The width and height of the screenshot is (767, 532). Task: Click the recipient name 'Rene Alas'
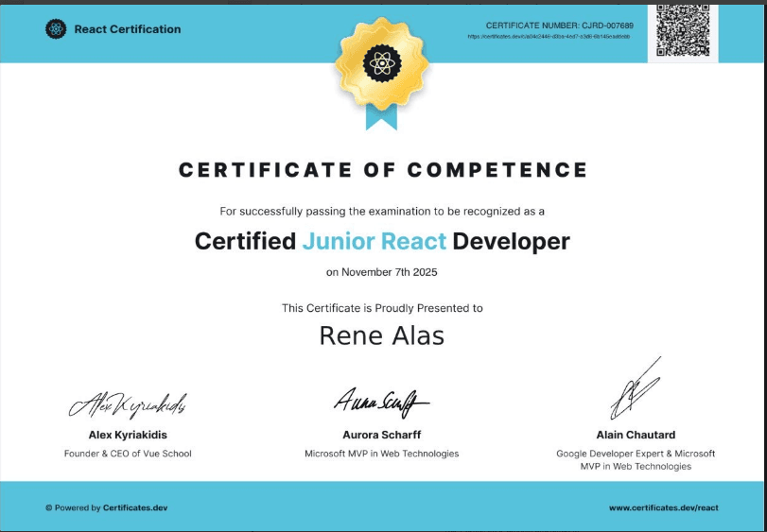coord(382,336)
